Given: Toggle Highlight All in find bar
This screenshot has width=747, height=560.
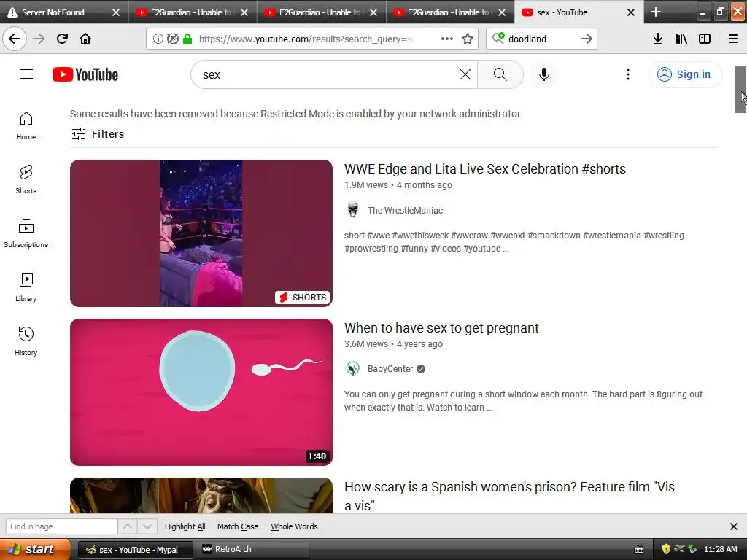Looking at the screenshot, I should (x=185, y=526).
